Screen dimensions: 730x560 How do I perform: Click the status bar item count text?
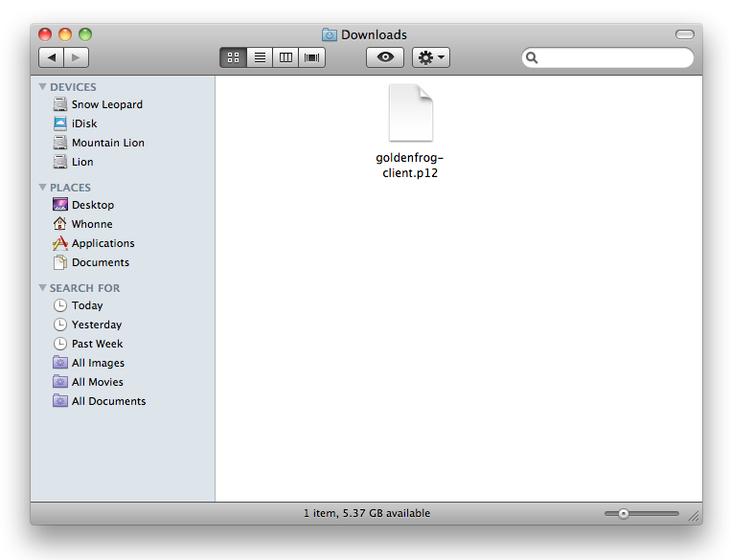click(x=367, y=513)
